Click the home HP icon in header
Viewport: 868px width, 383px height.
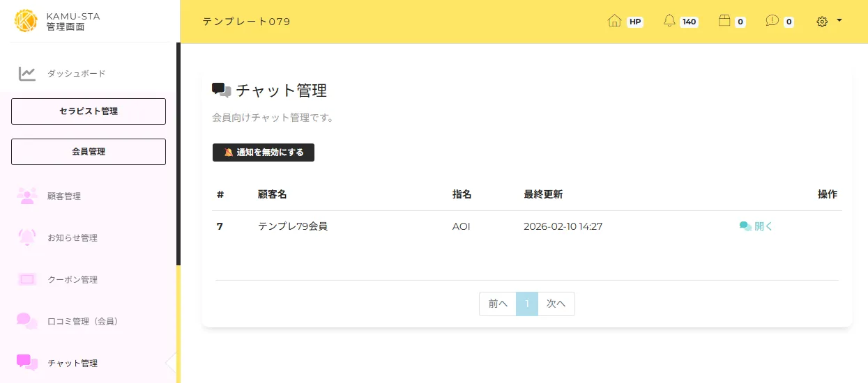click(615, 21)
